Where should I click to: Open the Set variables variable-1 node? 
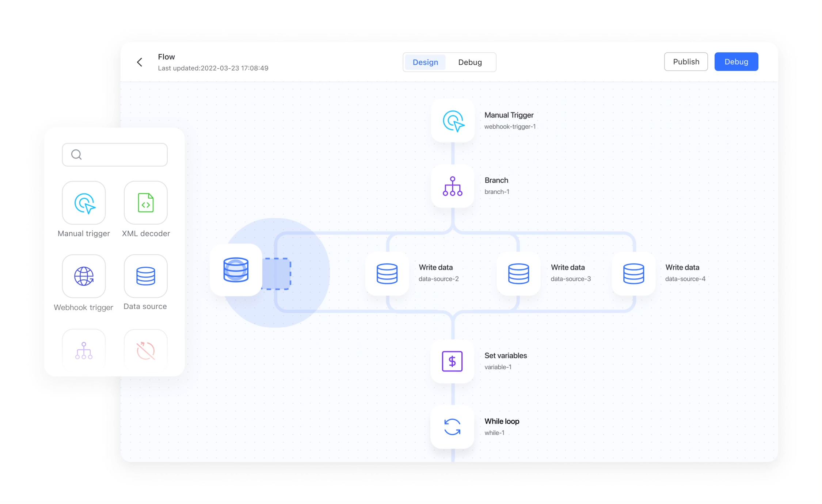pos(452,361)
